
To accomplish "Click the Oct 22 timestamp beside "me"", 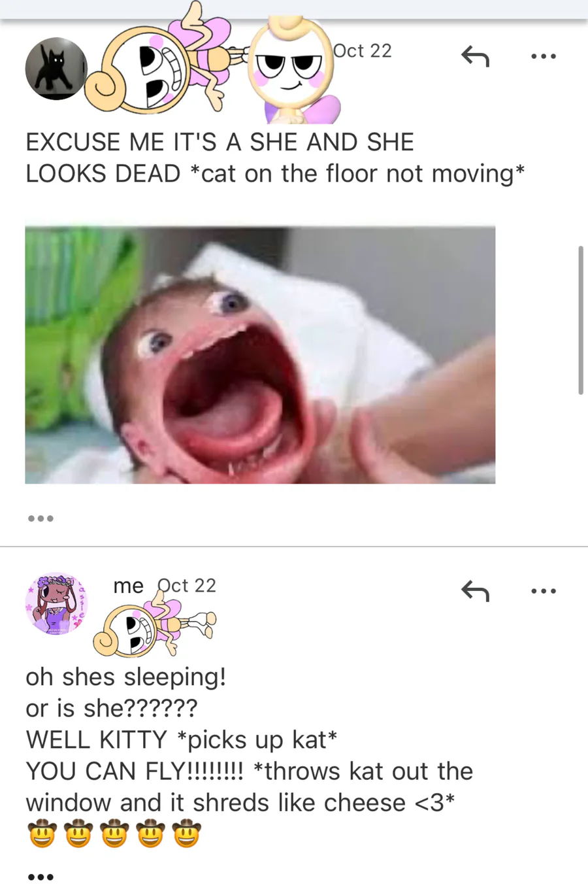I will pyautogui.click(x=187, y=585).
